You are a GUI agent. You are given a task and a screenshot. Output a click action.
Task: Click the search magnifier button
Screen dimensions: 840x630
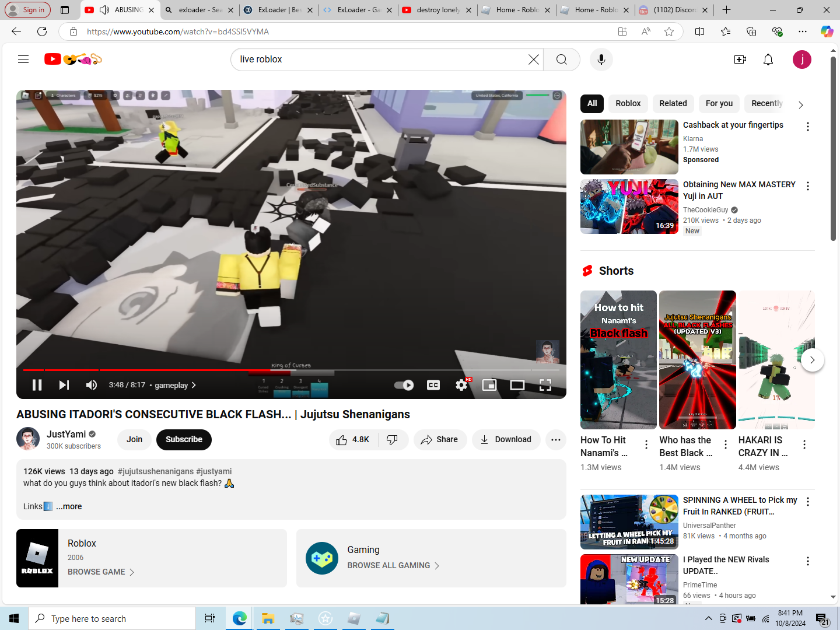coord(562,60)
